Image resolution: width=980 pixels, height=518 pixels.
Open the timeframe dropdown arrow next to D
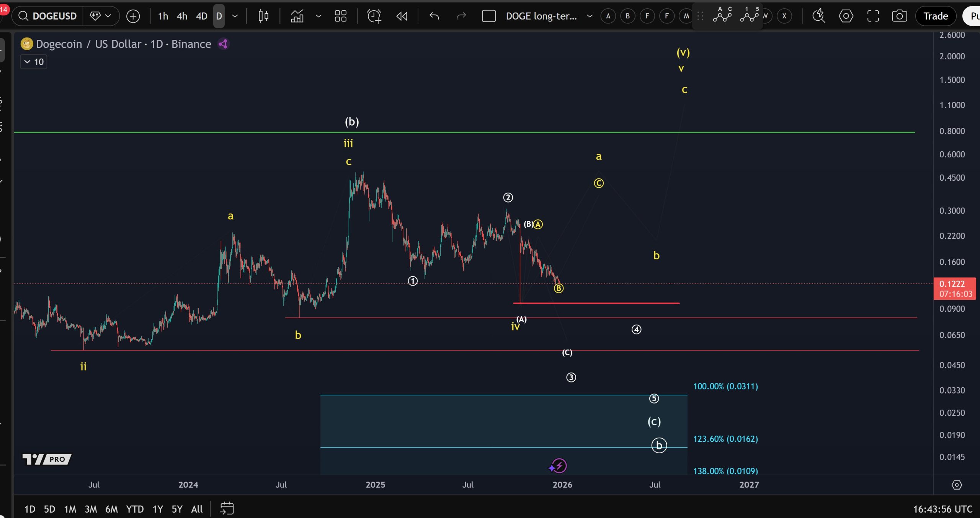[x=235, y=16]
